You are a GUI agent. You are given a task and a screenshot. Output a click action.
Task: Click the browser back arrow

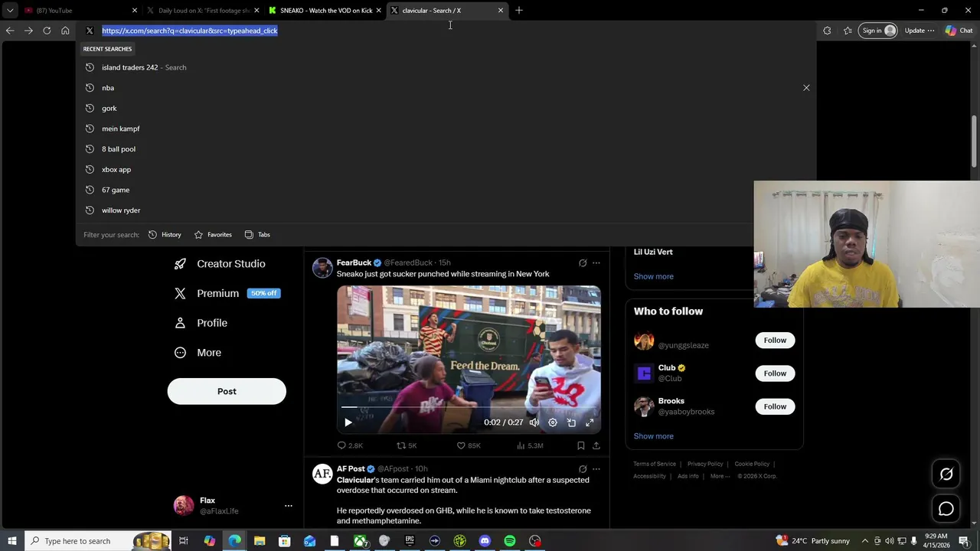tap(10, 31)
